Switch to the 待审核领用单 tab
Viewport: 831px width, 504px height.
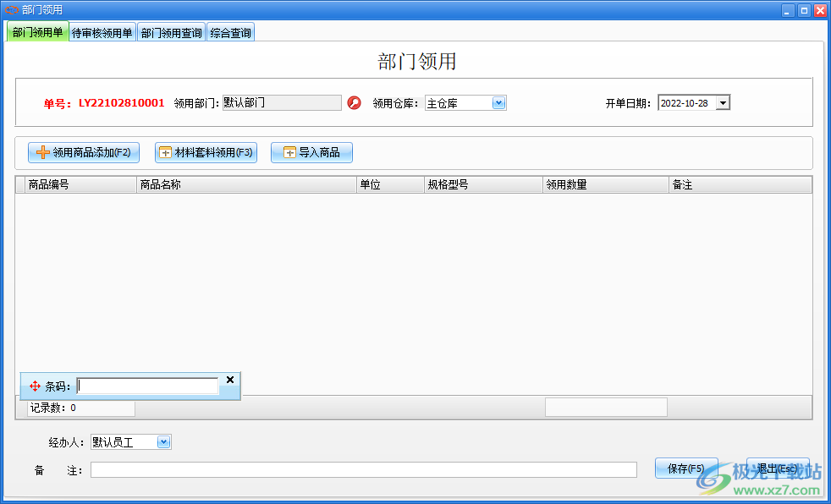point(102,31)
